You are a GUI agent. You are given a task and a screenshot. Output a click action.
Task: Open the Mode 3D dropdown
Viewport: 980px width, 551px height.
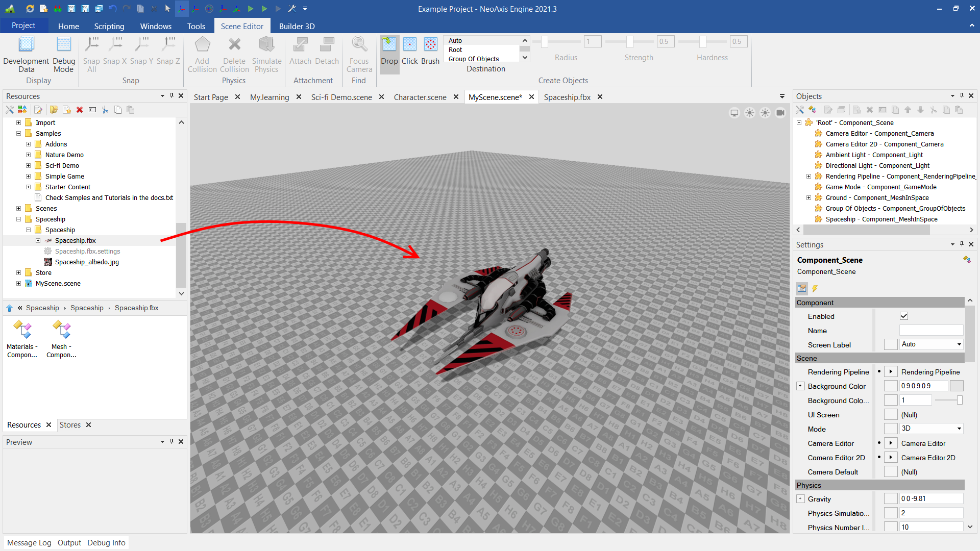tap(959, 429)
